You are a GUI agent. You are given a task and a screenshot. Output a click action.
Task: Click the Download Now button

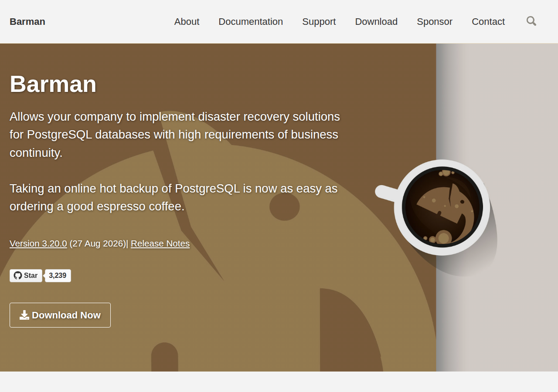[60, 315]
